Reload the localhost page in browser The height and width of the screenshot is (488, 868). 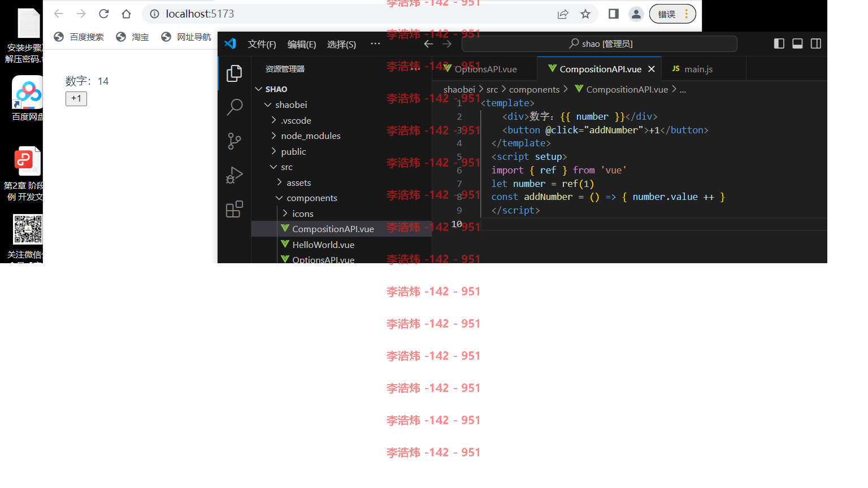pyautogui.click(x=103, y=14)
